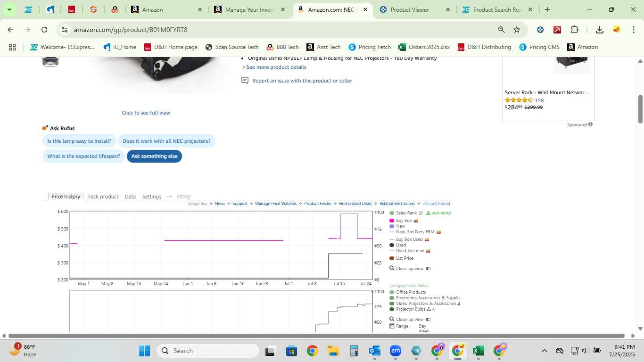The image size is (644, 362).
Task: Toggle New, 3rd Party FBM series
Action: coord(415,232)
